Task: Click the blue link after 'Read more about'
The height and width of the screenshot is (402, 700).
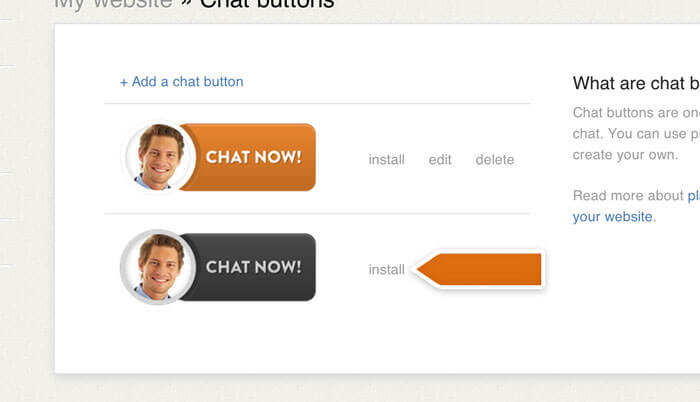Action: click(x=693, y=195)
